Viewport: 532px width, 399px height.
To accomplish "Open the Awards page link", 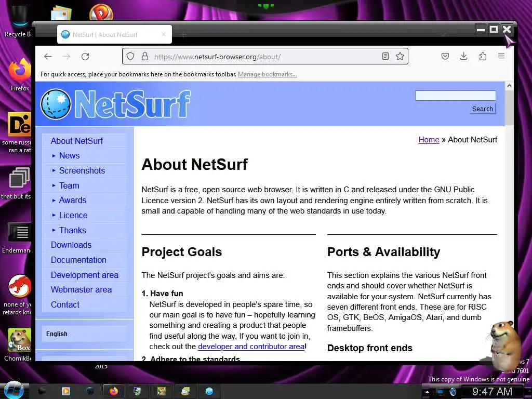I will [x=73, y=200].
